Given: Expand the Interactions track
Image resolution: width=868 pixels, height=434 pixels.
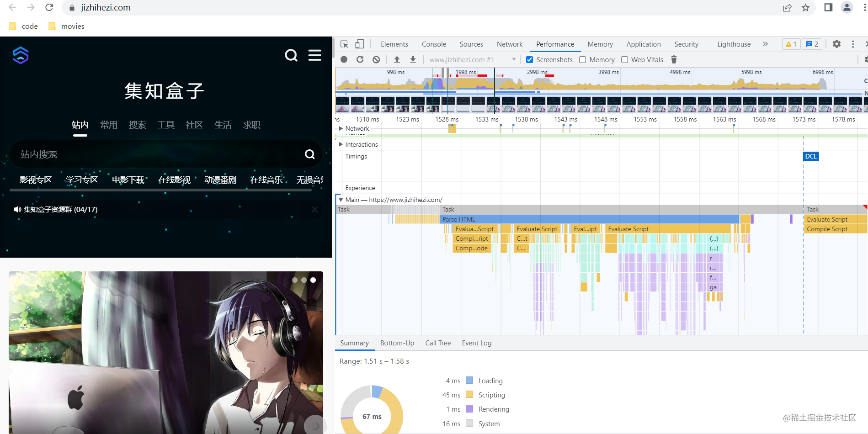Looking at the screenshot, I should (341, 144).
